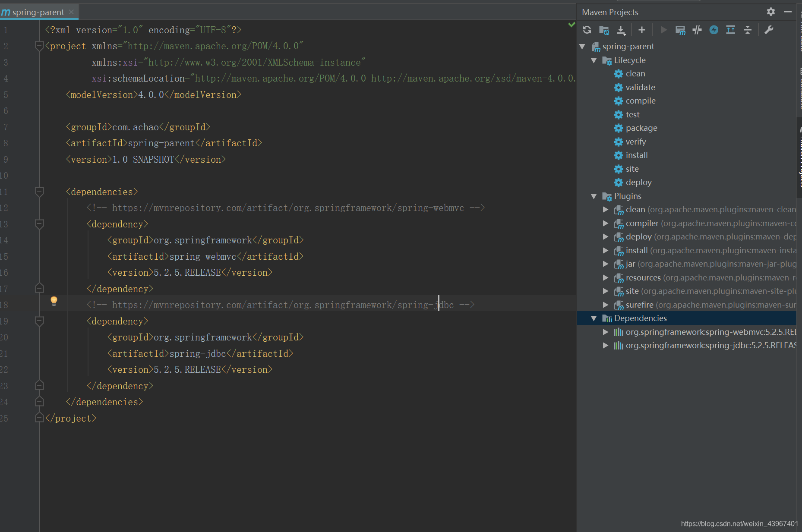This screenshot has width=802, height=532.
Task: Select the Dependencies tree row
Action: point(686,318)
